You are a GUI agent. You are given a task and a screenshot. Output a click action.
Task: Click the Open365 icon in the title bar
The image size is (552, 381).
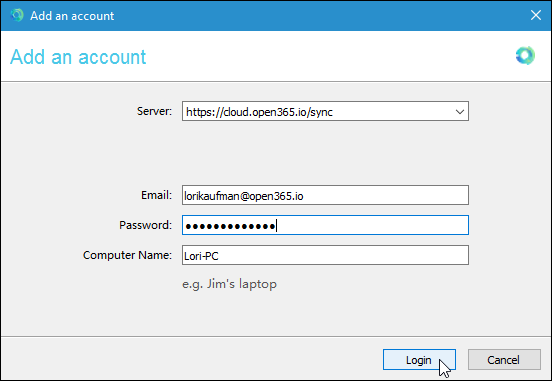pos(17,15)
